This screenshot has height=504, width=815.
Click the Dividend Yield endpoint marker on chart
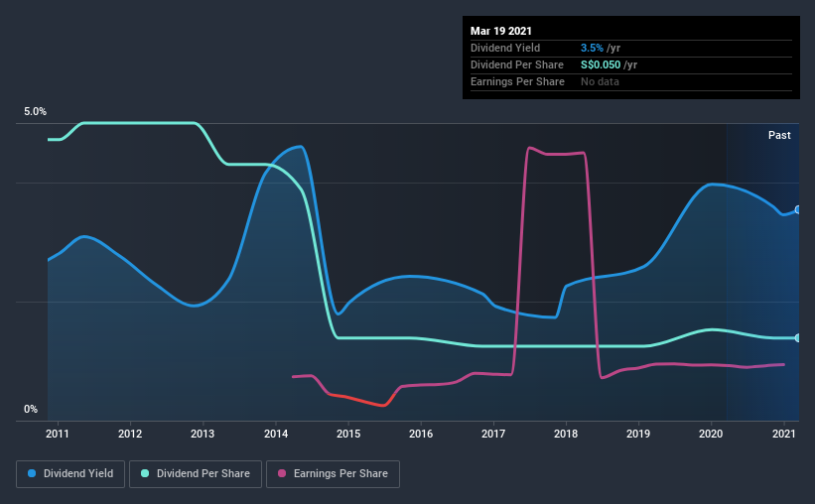coord(797,210)
